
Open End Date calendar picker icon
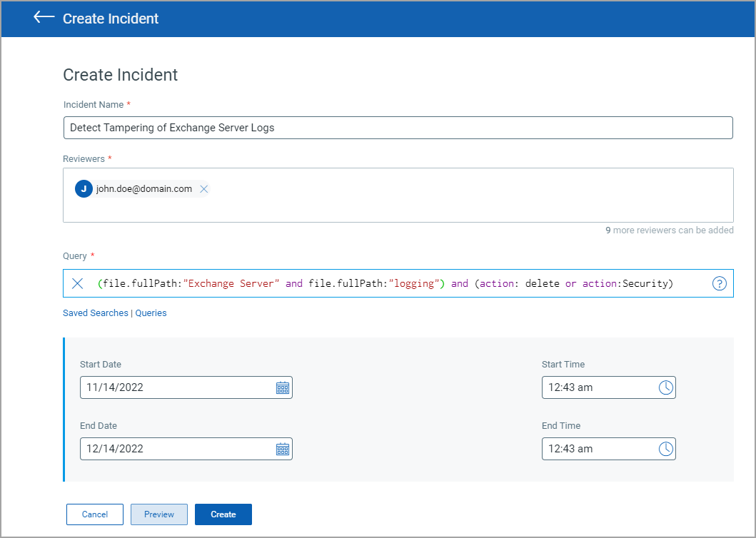click(283, 449)
